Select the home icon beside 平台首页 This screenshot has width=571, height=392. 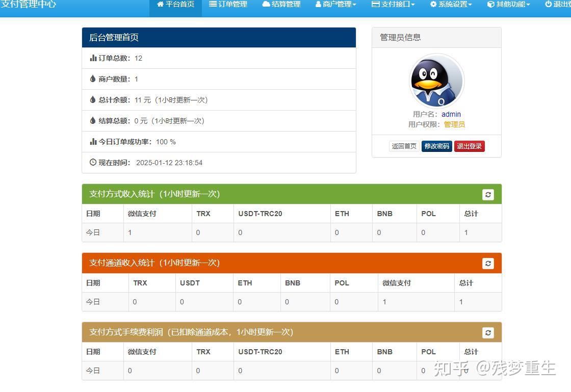[160, 5]
